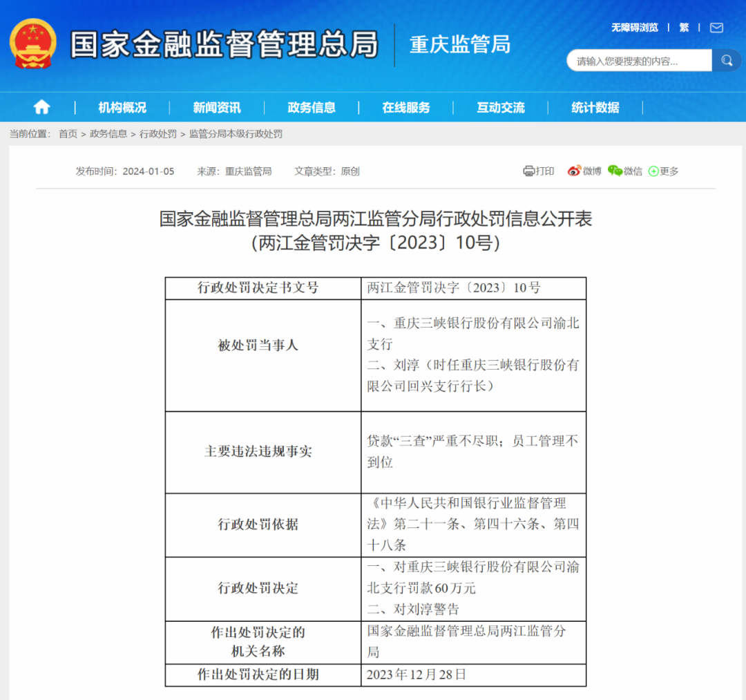
Task: Click 首页 breadcrumb link
Action: (x=68, y=134)
